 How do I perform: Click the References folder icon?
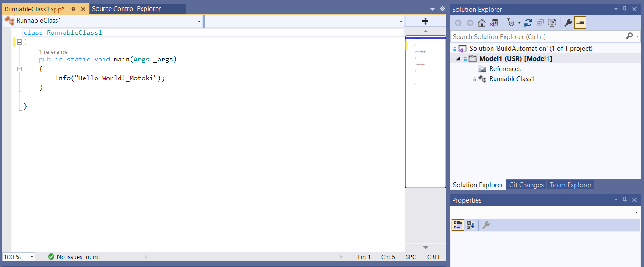pyautogui.click(x=482, y=69)
